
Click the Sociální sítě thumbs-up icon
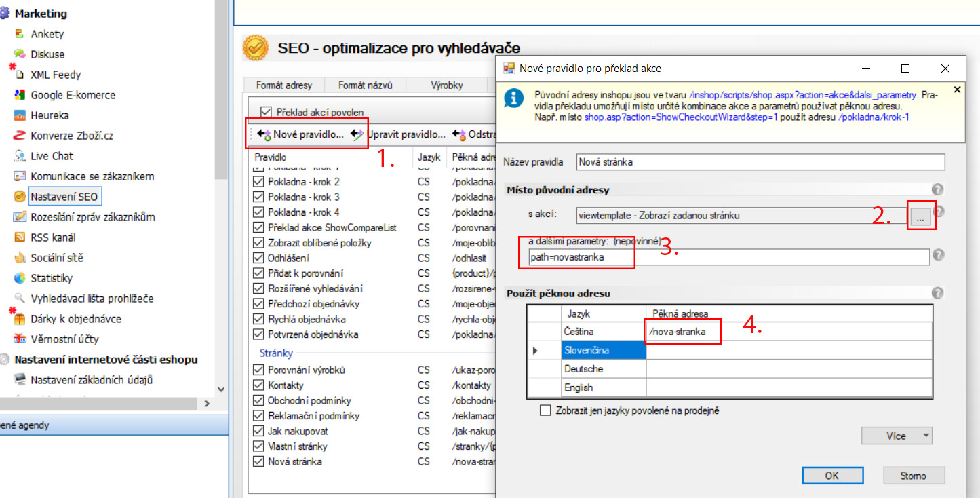tap(19, 258)
